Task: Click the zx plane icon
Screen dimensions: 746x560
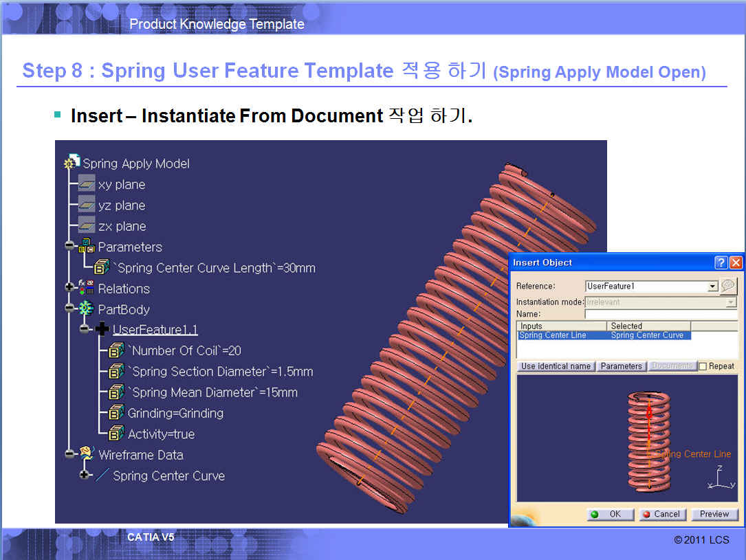Action: pyautogui.click(x=87, y=226)
